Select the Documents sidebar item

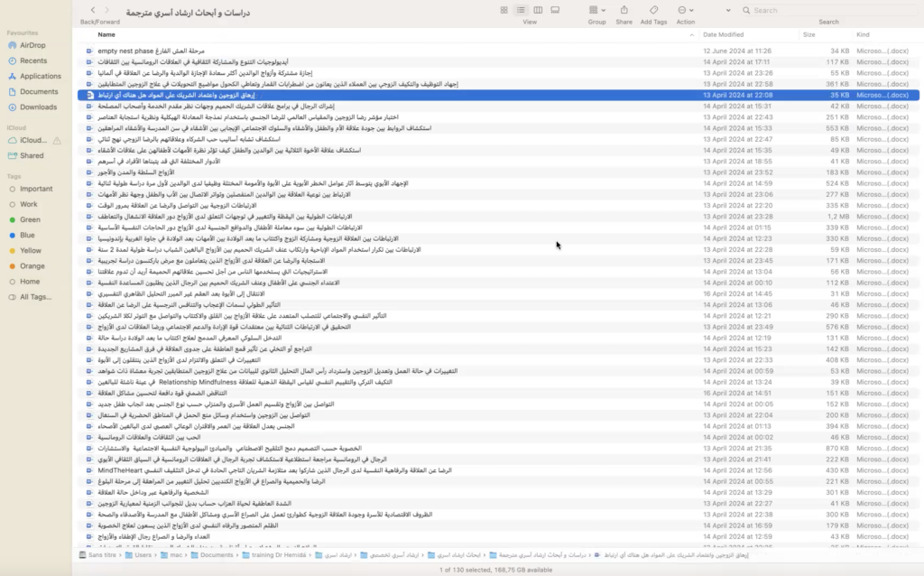click(39, 91)
